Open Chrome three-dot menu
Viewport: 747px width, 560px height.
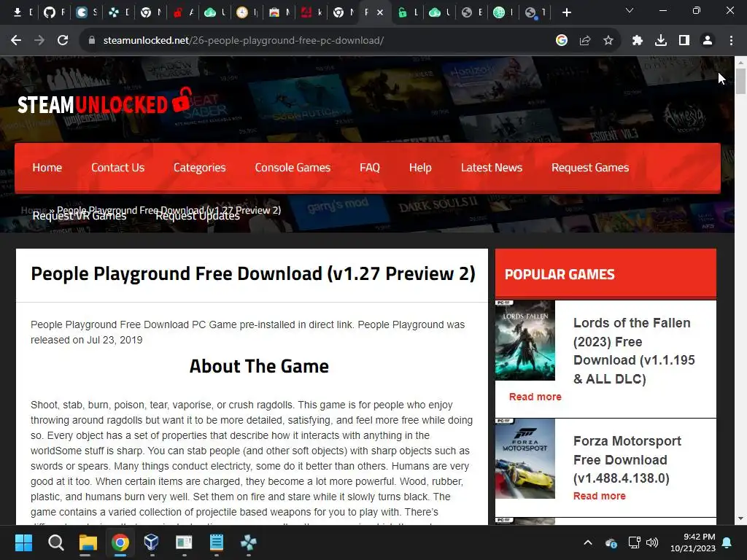click(731, 41)
